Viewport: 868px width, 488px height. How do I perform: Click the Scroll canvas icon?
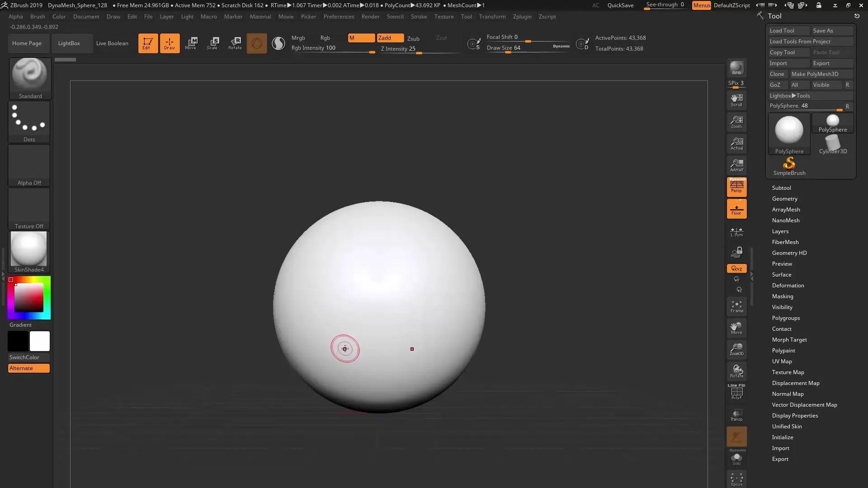[x=736, y=100]
